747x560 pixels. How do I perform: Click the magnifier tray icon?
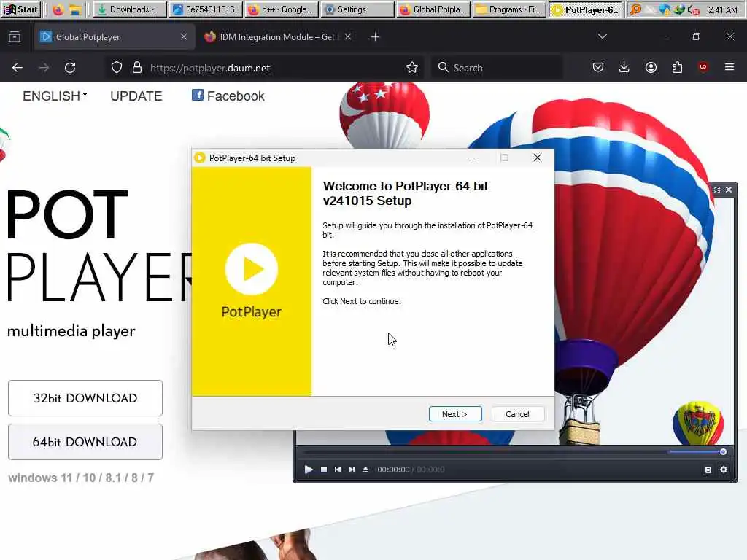(635, 9)
